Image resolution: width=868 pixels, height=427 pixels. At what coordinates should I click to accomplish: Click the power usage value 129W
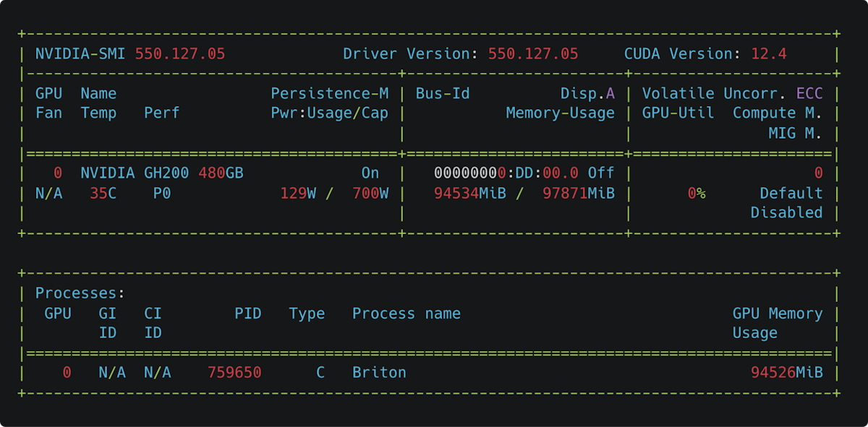click(299, 193)
